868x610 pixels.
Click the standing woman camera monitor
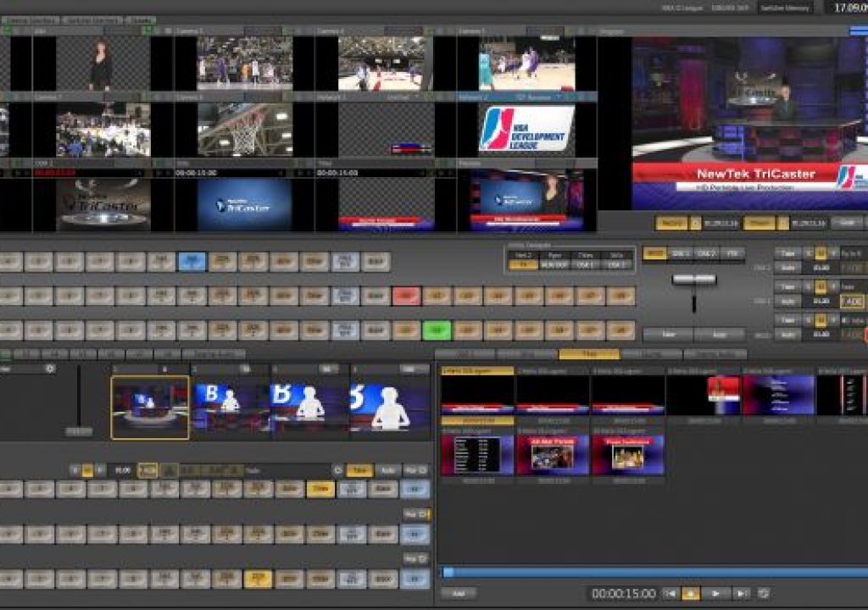click(x=103, y=64)
